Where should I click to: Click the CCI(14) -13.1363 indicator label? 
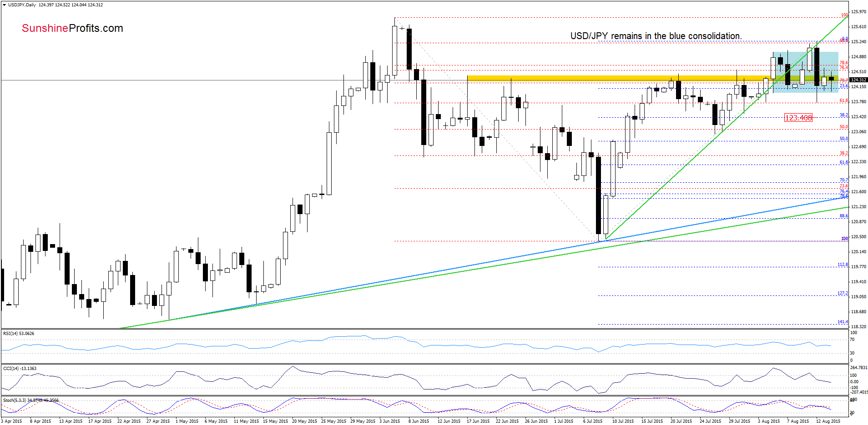tap(20, 369)
